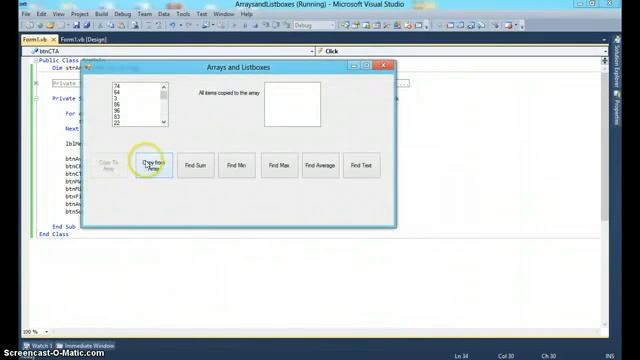
Task: Click the listbox scrollbar thumb
Action: coord(164,95)
